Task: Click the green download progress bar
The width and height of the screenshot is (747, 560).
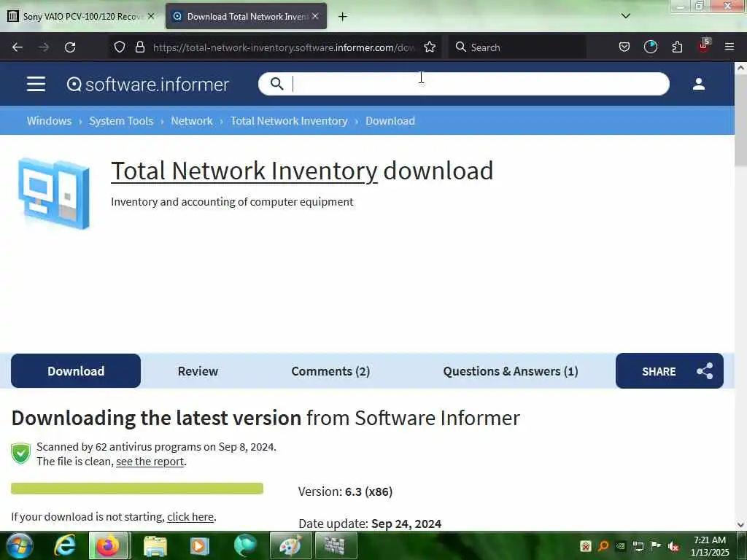Action: pyautogui.click(x=137, y=488)
